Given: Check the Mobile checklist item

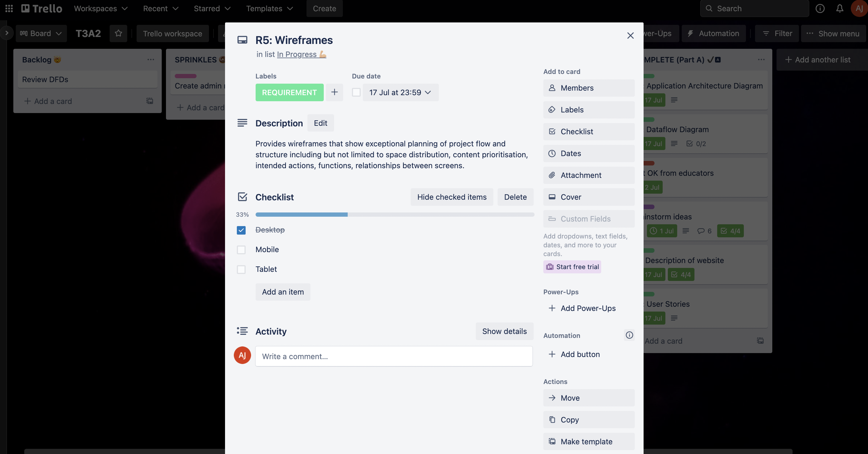Looking at the screenshot, I should click(x=241, y=250).
